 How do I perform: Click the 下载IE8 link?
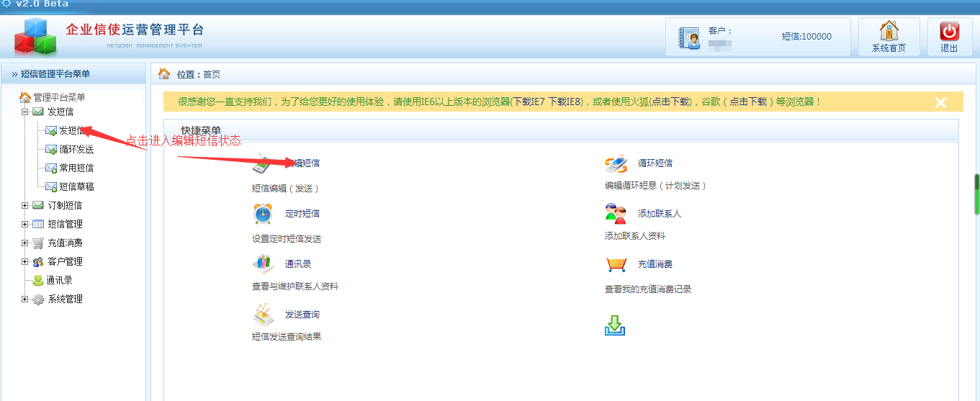point(565,102)
